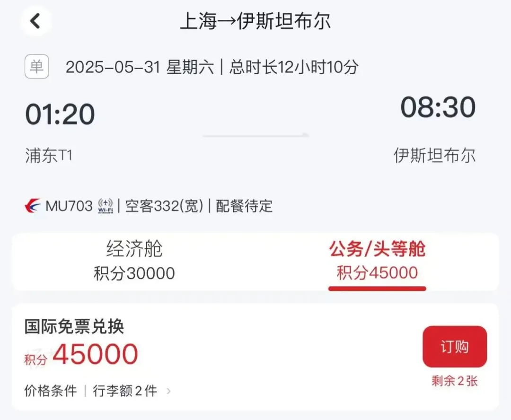Click the China Eastern airline logo

33,206
